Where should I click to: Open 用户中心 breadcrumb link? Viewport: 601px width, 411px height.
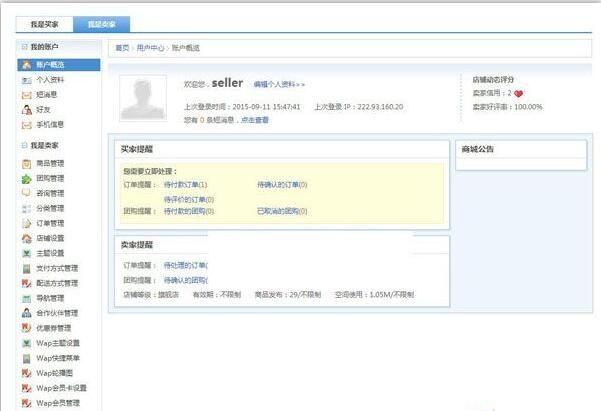click(150, 48)
